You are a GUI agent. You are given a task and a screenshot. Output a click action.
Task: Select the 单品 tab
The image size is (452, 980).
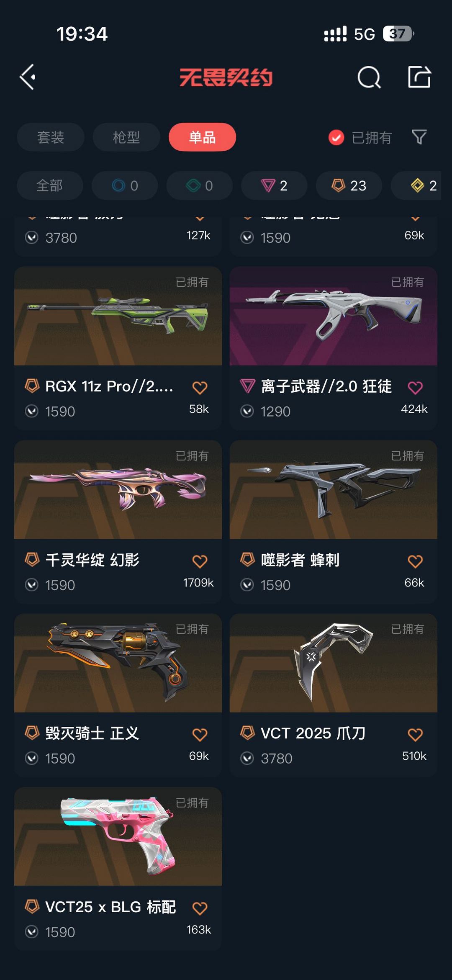tap(202, 137)
